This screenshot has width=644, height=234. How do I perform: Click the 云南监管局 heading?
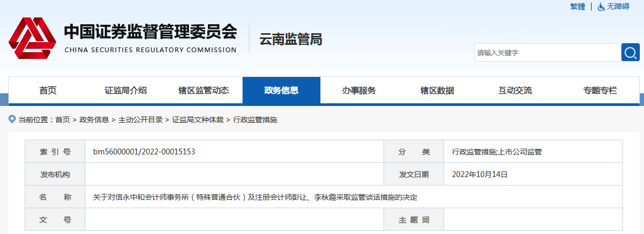(x=290, y=39)
